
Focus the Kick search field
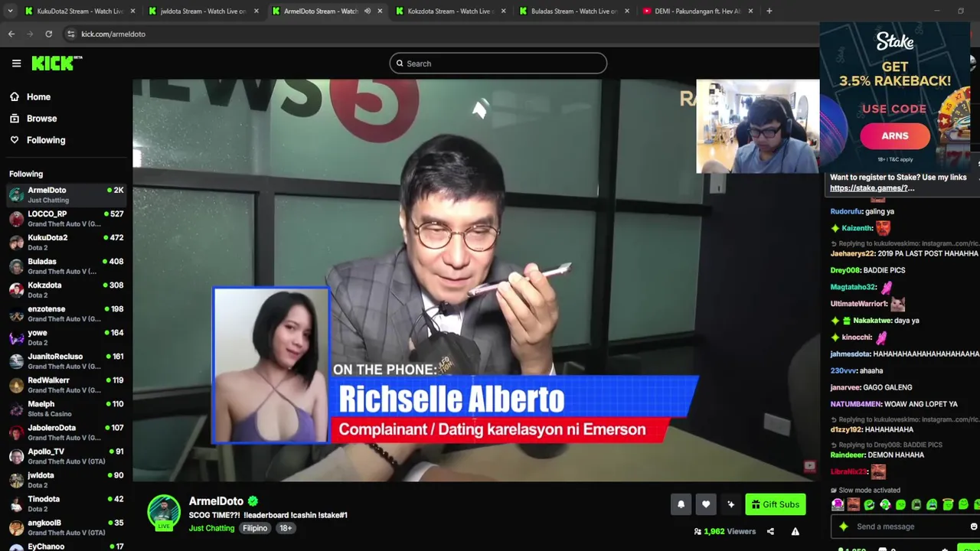point(498,64)
